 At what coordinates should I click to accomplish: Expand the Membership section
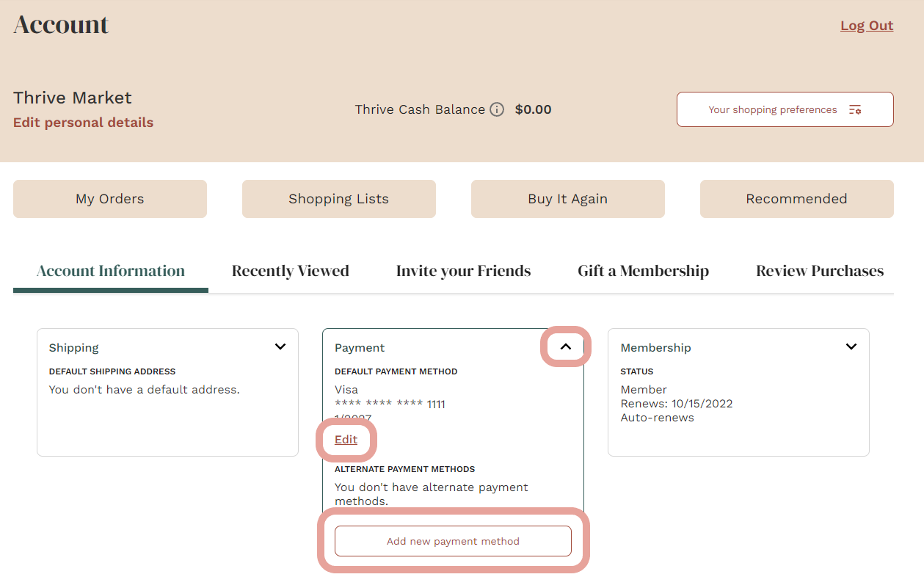(851, 346)
